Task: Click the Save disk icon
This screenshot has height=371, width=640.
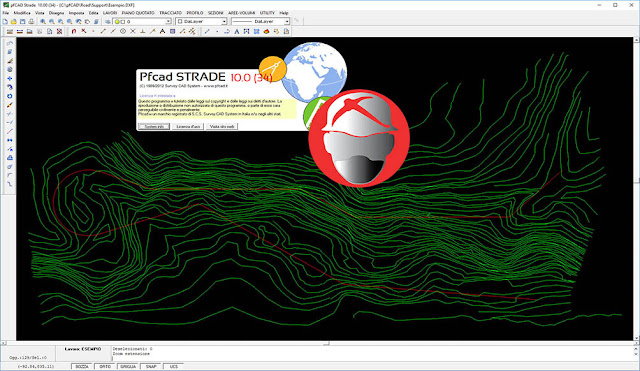Action: 22,21
